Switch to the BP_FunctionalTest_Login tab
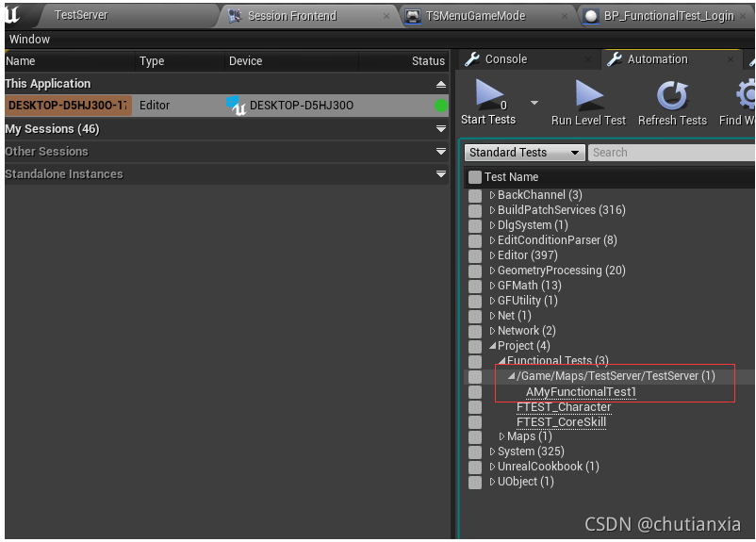 pyautogui.click(x=668, y=16)
